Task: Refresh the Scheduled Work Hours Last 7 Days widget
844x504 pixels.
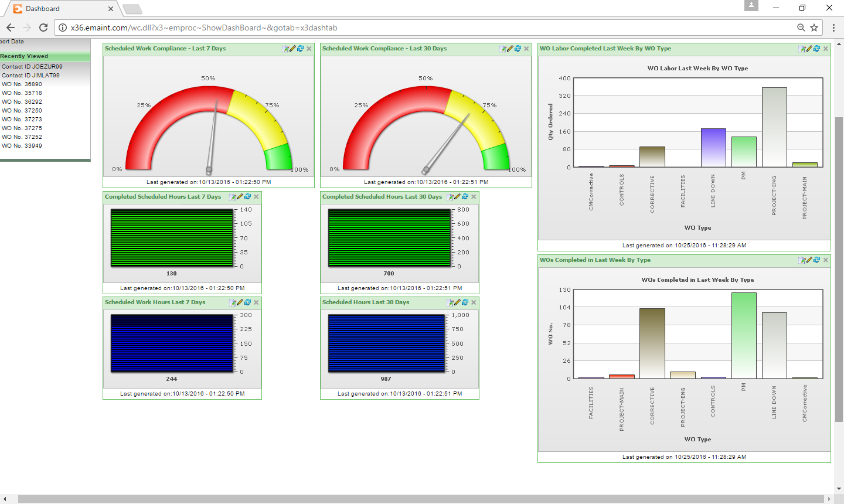Action: [x=248, y=302]
